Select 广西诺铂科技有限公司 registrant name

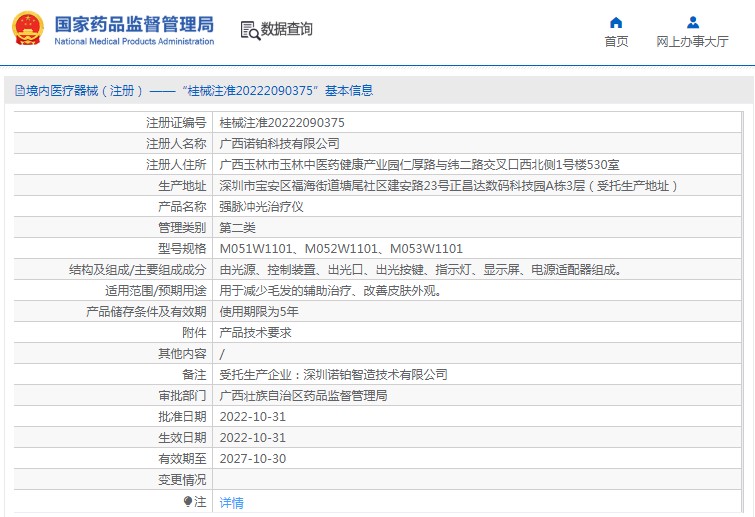click(280, 143)
